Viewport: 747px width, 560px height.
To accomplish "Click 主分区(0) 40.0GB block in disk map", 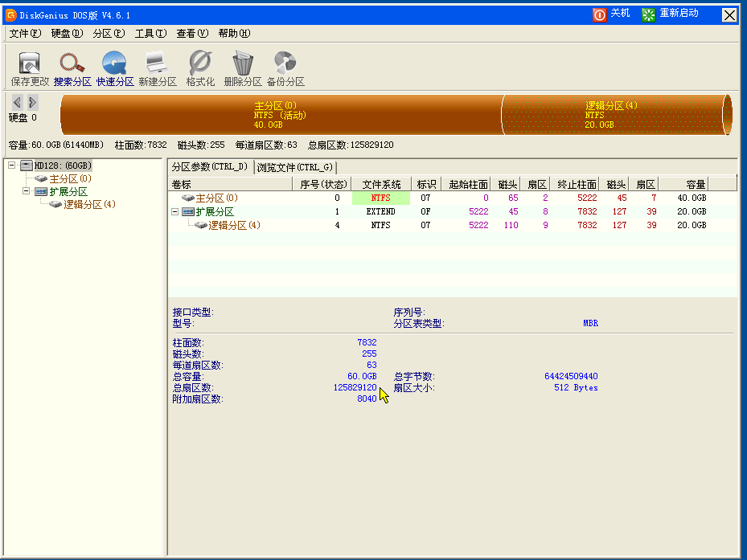I will pyautogui.click(x=281, y=115).
